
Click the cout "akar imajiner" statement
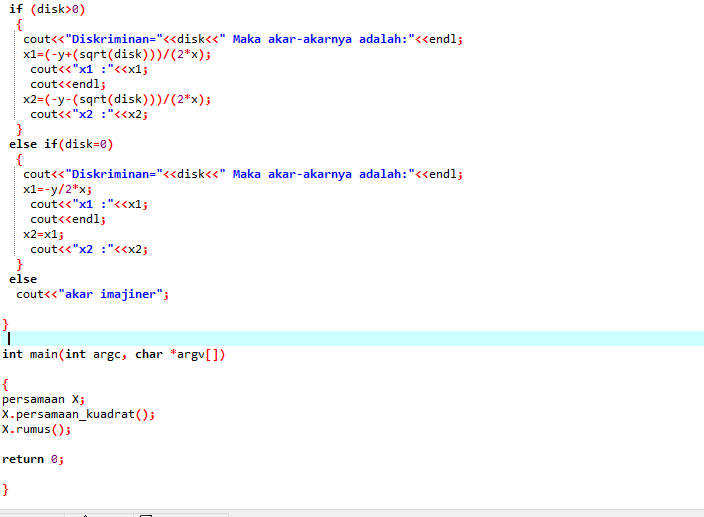coord(92,294)
